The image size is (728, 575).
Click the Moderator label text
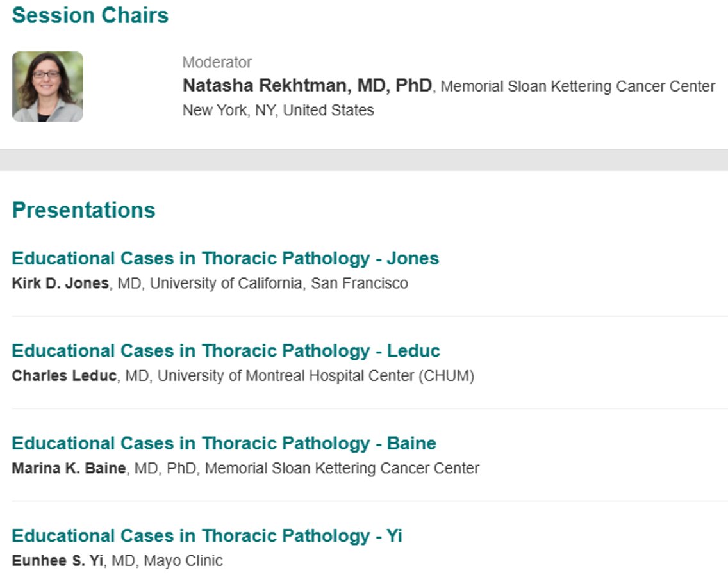point(217,62)
